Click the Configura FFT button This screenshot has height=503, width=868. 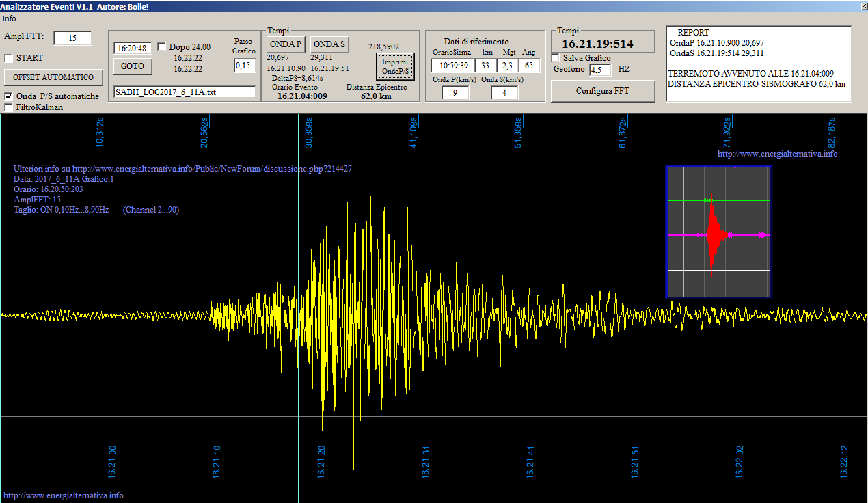tap(602, 91)
